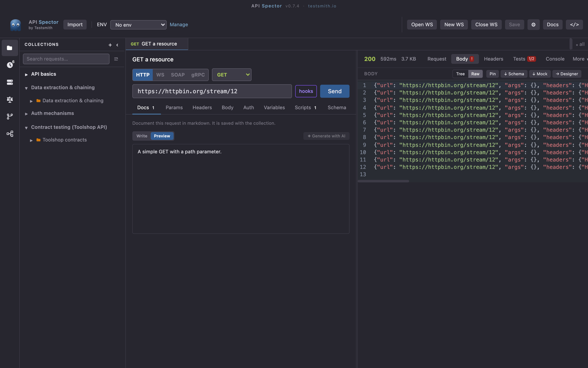The width and height of the screenshot is (588, 368).
Task: Click the Manage environments link
Action: [x=179, y=25]
